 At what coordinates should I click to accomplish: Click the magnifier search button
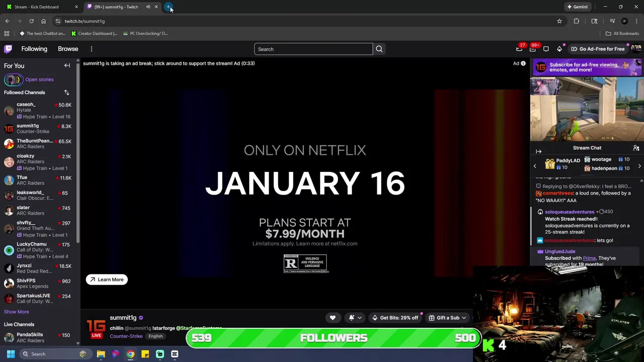(379, 49)
